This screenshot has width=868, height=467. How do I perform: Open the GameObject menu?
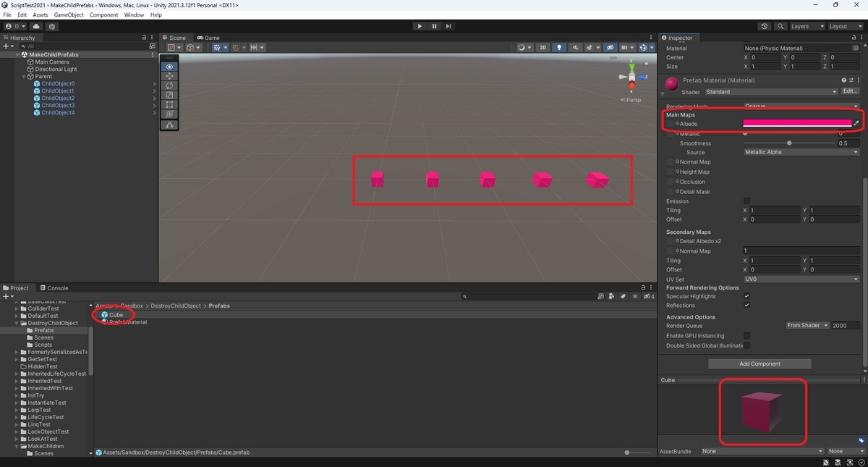pyautogui.click(x=69, y=14)
